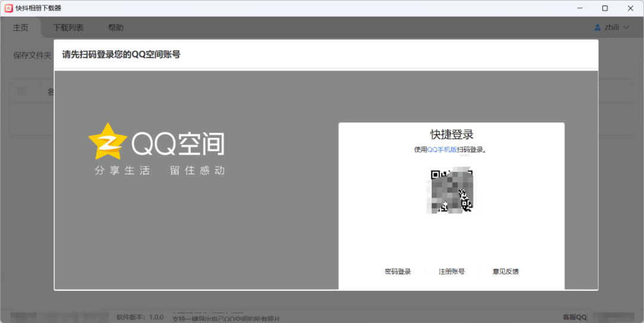Click the login QR code
The height and width of the screenshot is (323, 644).
click(451, 190)
